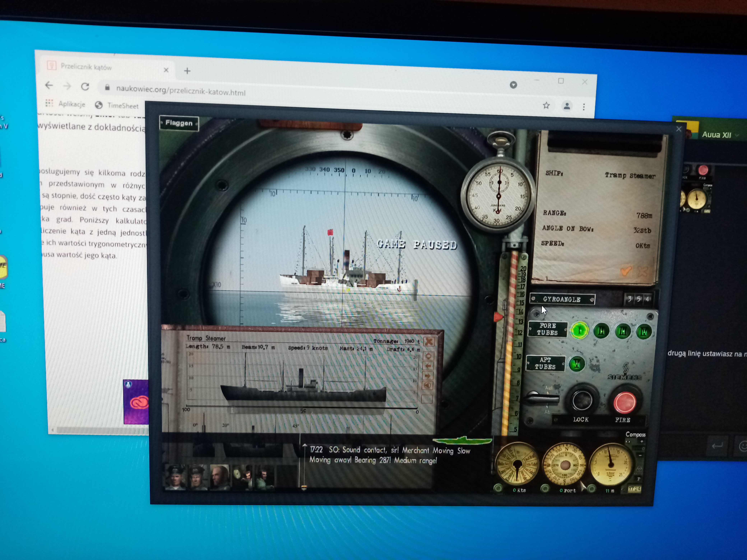Click the GYROANGLE label plate

coord(562,299)
